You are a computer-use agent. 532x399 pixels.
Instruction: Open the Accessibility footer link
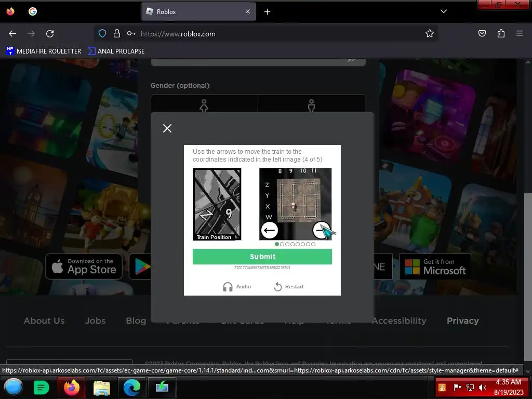(x=399, y=321)
